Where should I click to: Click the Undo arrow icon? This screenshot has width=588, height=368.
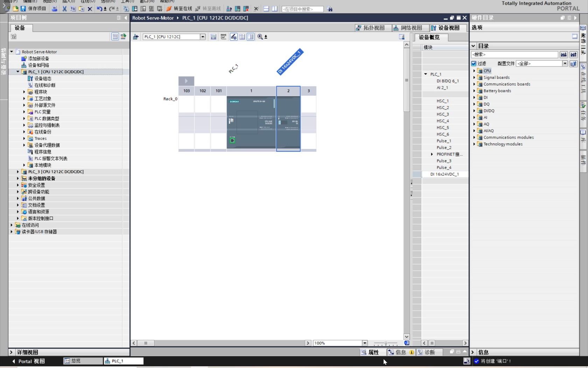100,9
